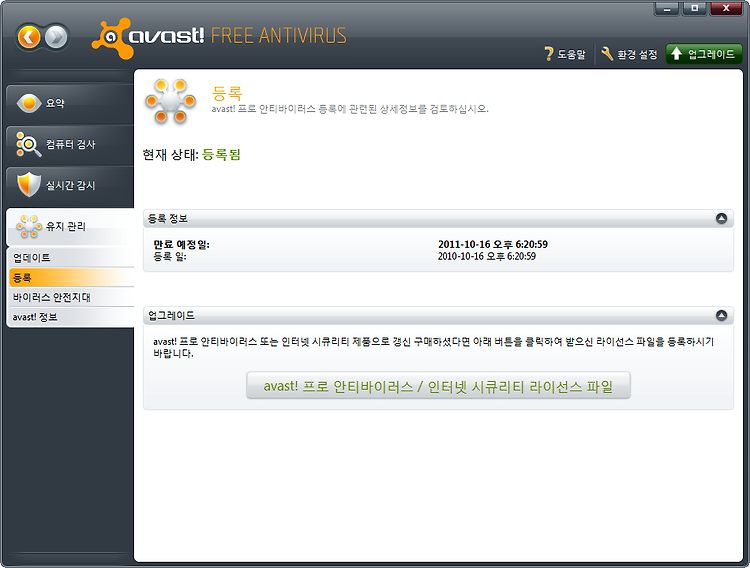Minimize the avast! window
This screenshot has width=750, height=568.
click(x=666, y=8)
